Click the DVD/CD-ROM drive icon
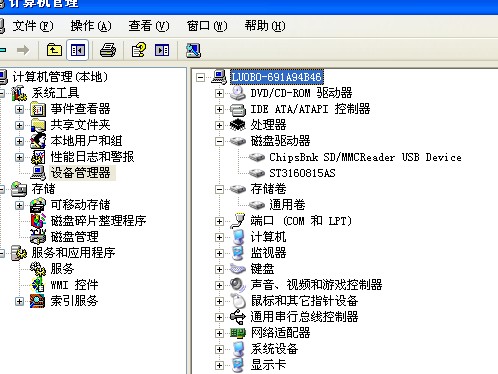This screenshot has width=498, height=374. pos(238,93)
